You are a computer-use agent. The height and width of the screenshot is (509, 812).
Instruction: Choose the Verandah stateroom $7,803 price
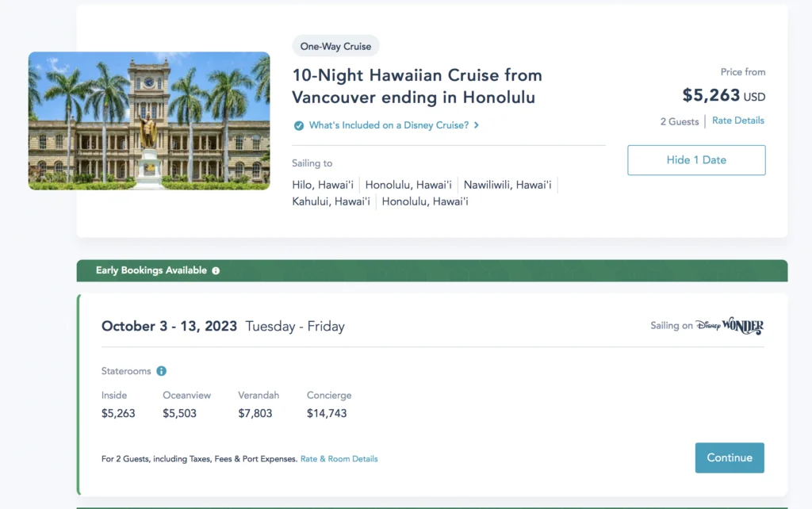point(255,413)
